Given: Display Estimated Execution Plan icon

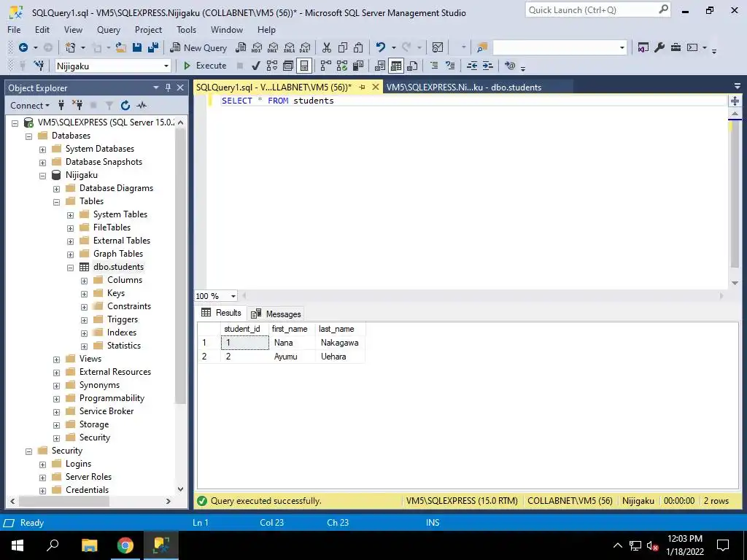Looking at the screenshot, I should [272, 66].
